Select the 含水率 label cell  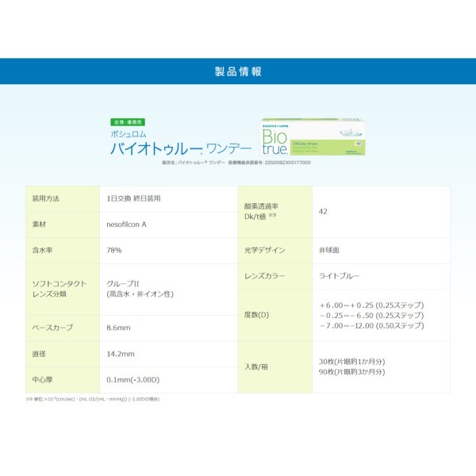(63, 251)
